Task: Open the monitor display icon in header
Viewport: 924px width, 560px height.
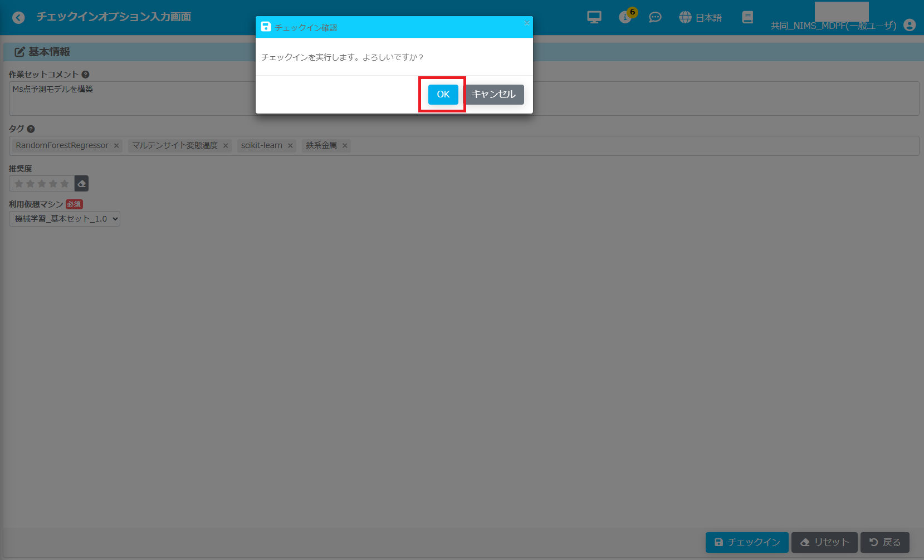Action: (x=594, y=17)
